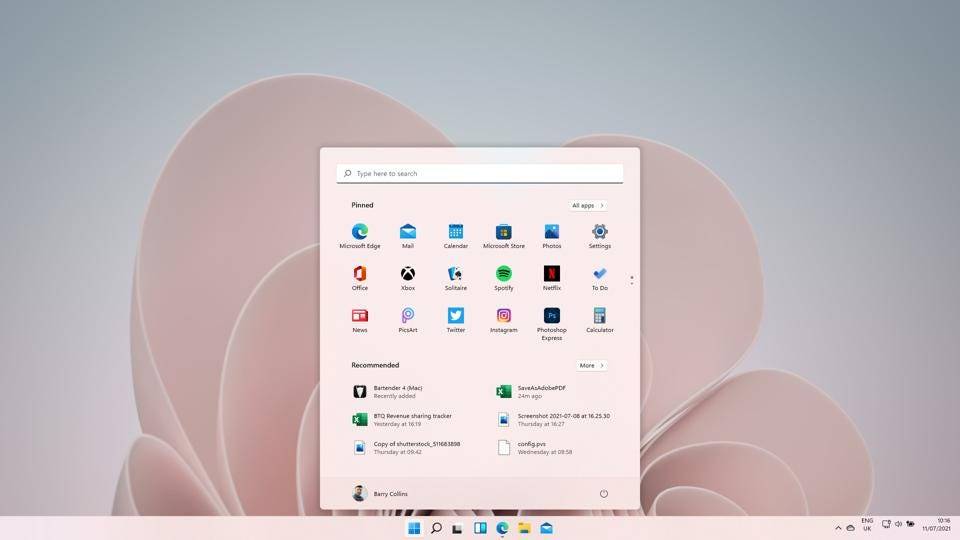
Task: Launch the Solitaire game icon
Action: pos(456,274)
